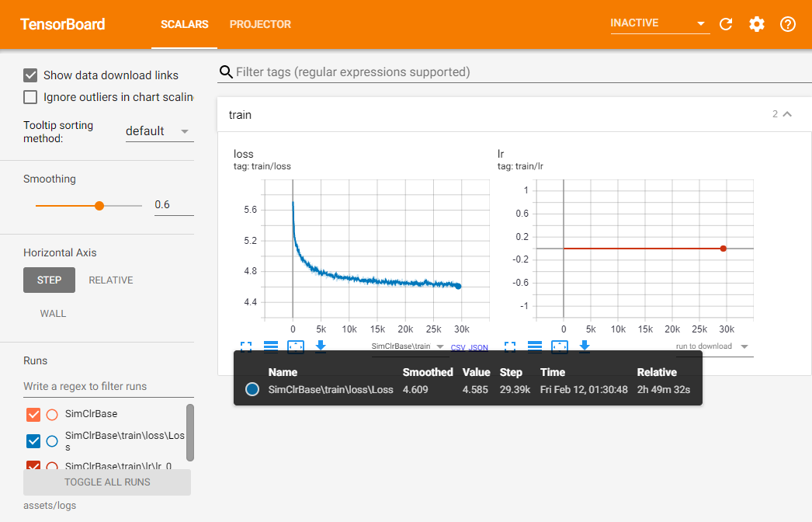Click TOGGLE ALL RUNS button
The image size is (812, 522).
point(107,482)
